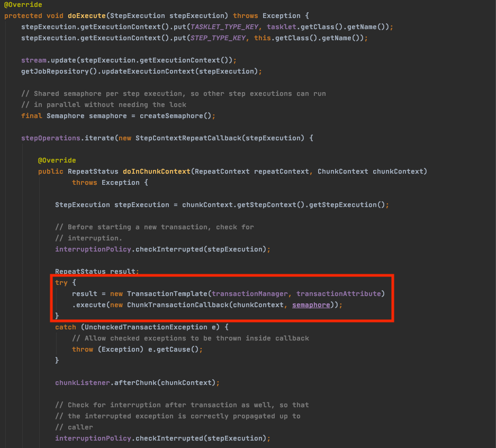This screenshot has width=496, height=448.
Task: Click the 'final' keyword
Action: tap(32, 116)
